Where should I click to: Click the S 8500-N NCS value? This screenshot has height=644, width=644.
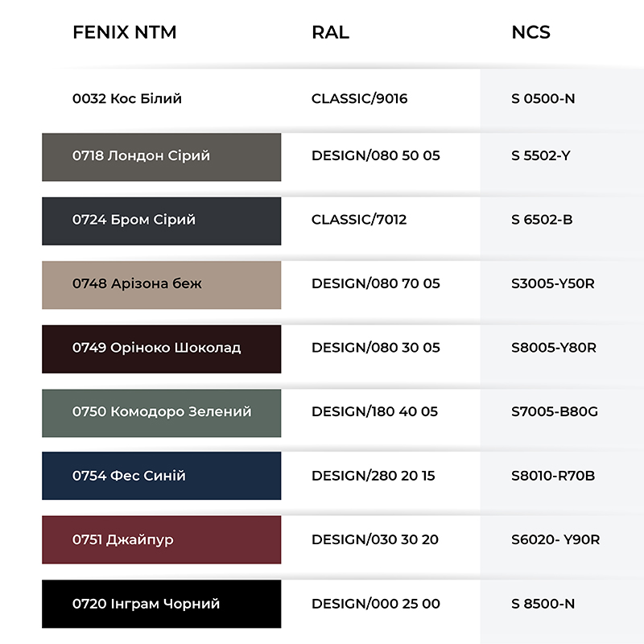pyautogui.click(x=543, y=604)
